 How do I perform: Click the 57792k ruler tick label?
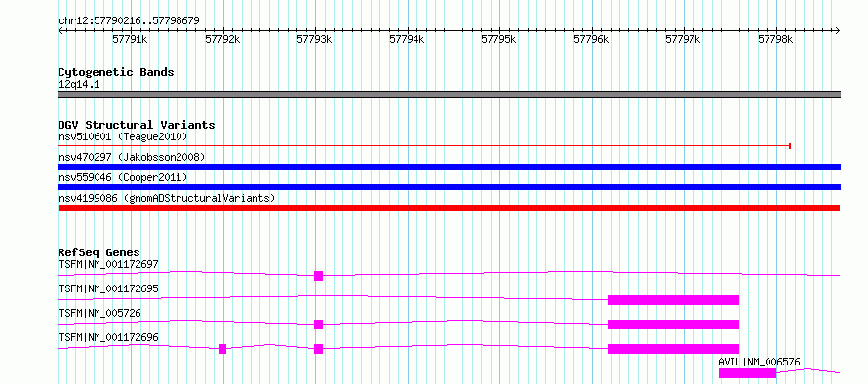[222, 39]
